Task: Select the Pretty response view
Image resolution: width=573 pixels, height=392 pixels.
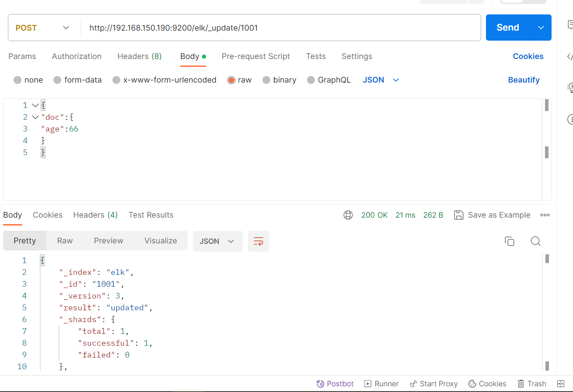Action: coord(25,241)
